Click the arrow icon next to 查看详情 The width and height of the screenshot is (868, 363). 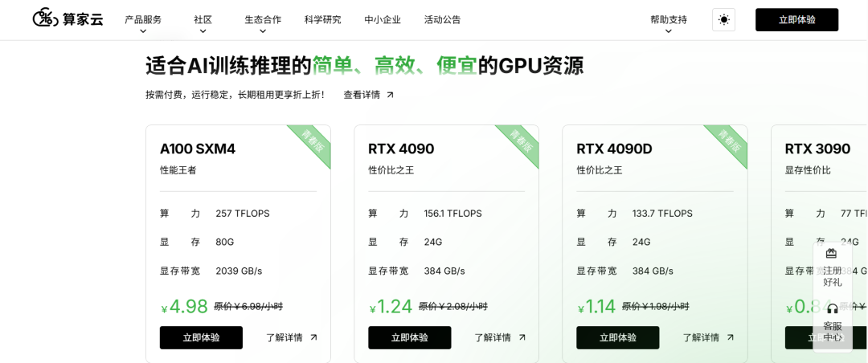pyautogui.click(x=391, y=95)
